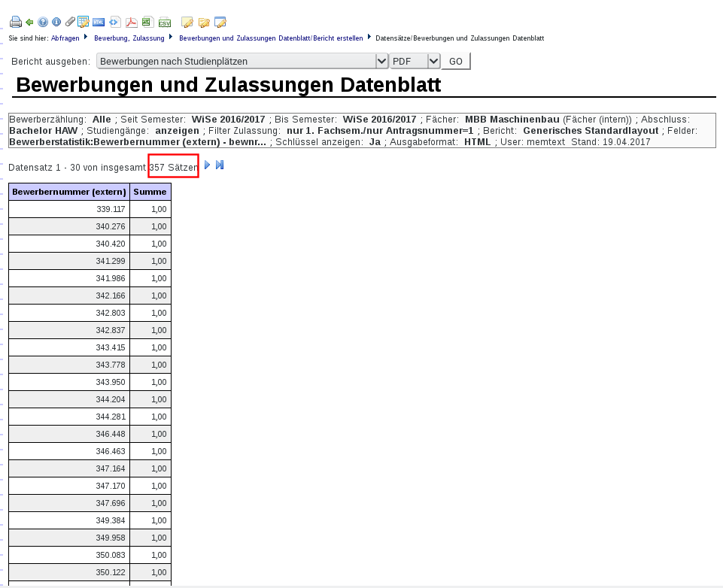Export the report to Excel
The height and width of the screenshot is (588, 723).
pyautogui.click(x=147, y=22)
